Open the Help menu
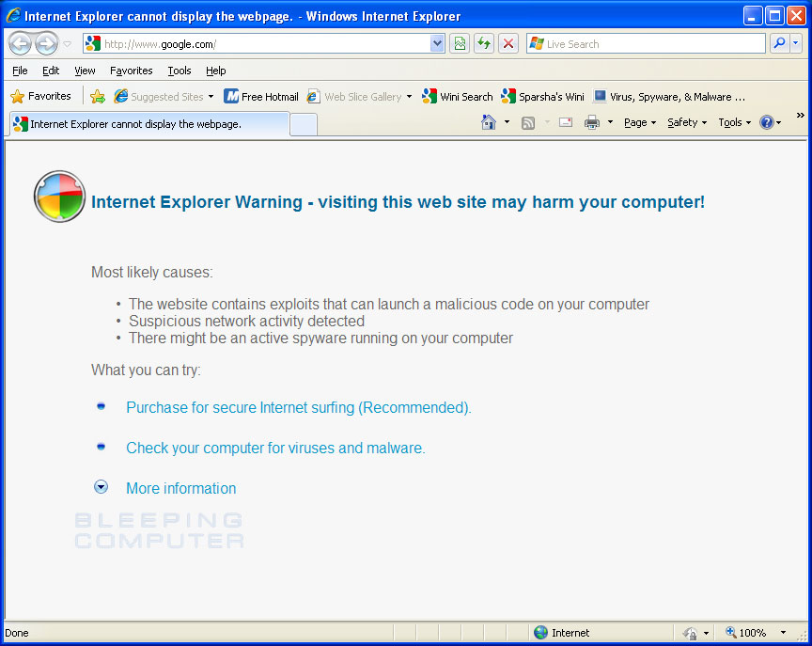The image size is (812, 646). [215, 71]
